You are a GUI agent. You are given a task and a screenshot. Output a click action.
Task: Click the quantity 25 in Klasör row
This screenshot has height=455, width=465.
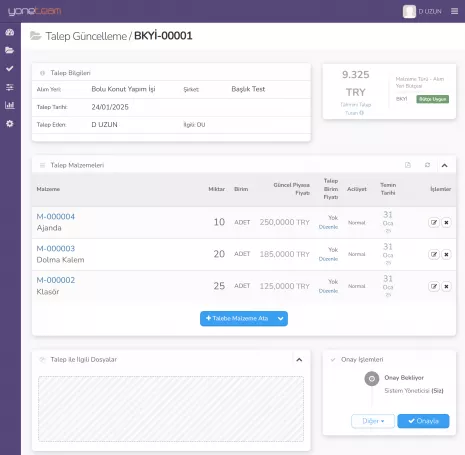tap(219, 286)
